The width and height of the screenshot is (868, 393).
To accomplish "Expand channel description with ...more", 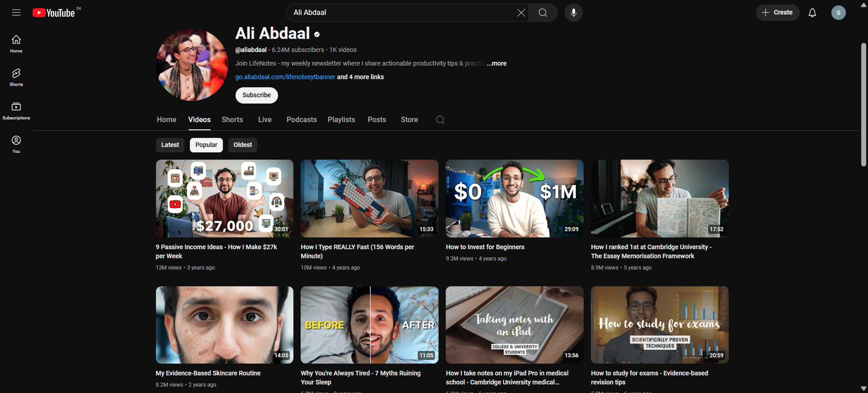I will 496,63.
